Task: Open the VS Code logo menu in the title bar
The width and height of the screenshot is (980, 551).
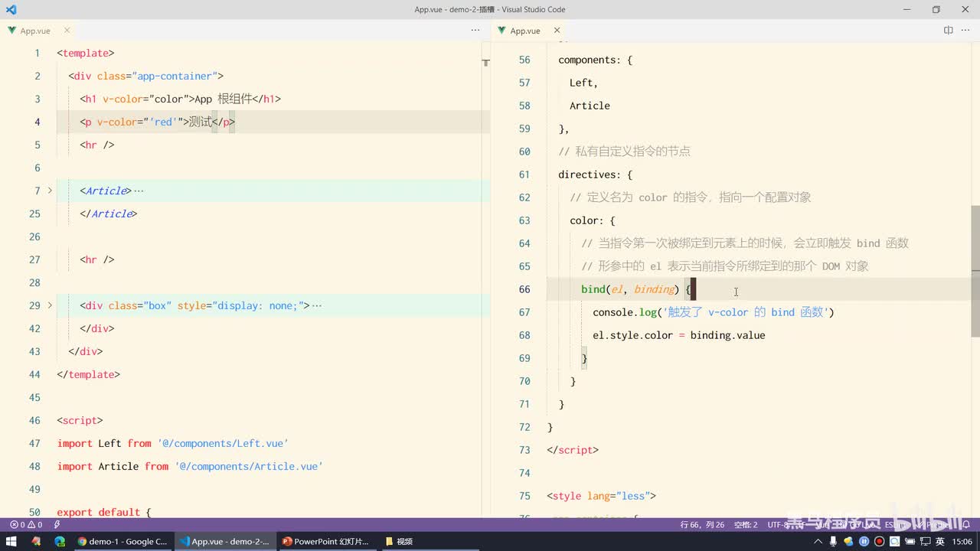Action: click(x=11, y=10)
